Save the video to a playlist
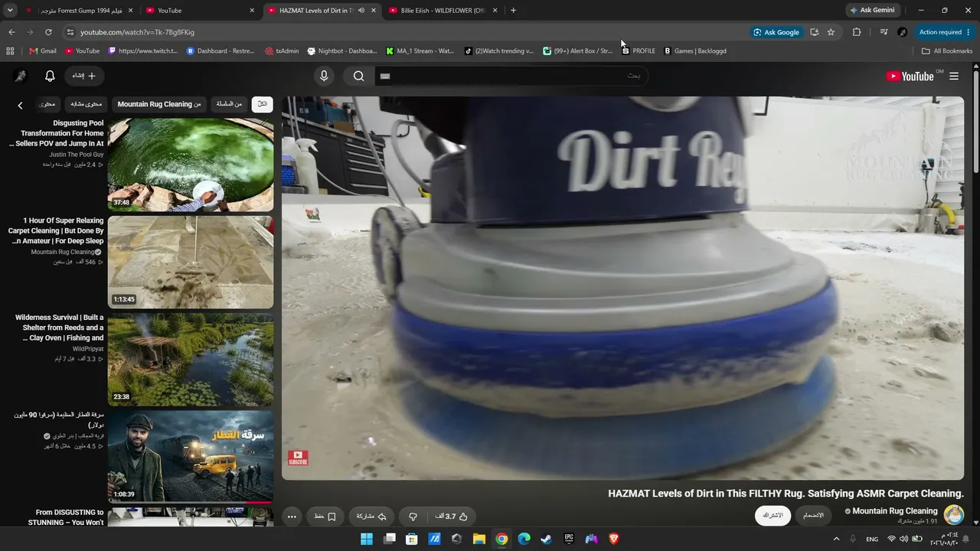 [325, 517]
